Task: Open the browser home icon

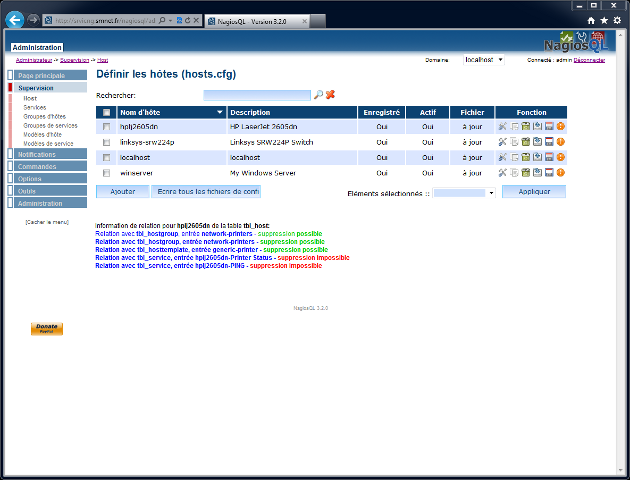Action: pyautogui.click(x=591, y=20)
